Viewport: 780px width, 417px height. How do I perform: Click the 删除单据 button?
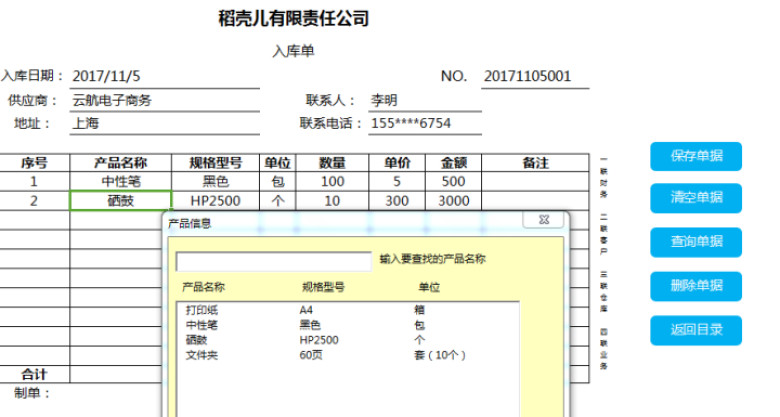(695, 286)
